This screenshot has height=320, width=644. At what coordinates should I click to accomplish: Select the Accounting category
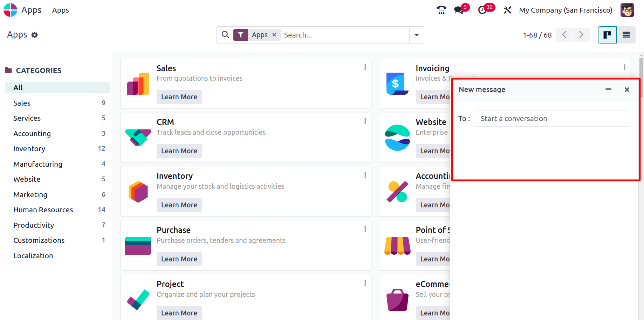(57, 133)
